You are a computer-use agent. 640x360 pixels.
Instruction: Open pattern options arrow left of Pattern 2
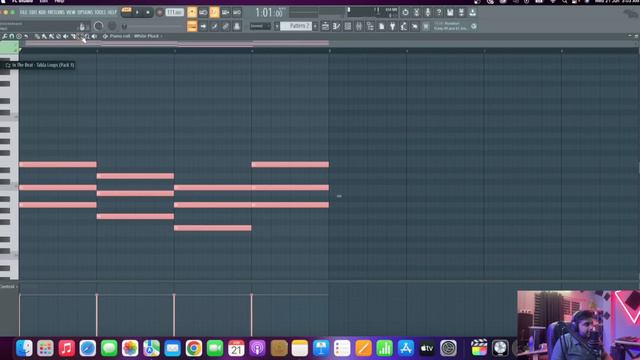coord(277,26)
